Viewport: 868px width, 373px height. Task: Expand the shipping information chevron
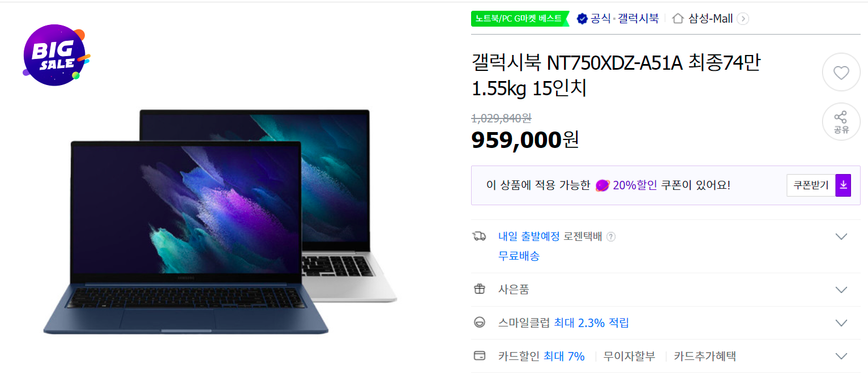(841, 237)
